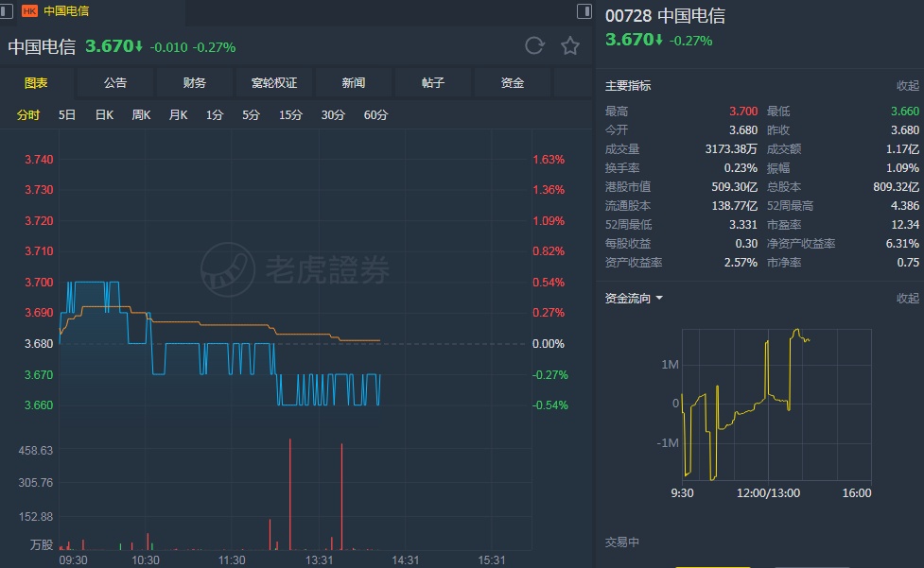The width and height of the screenshot is (924, 568).
Task: Click the 1.63% percentage axis label
Action: point(549,160)
